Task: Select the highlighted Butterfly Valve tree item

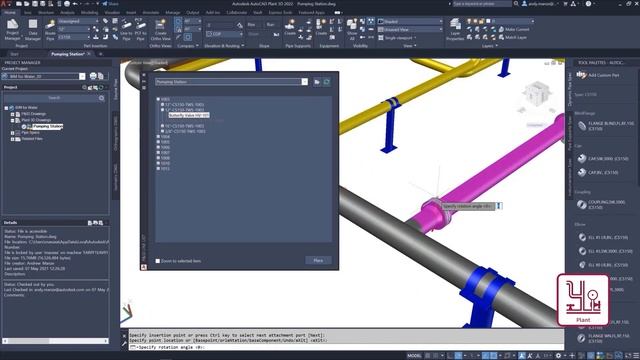Action: 189,116
